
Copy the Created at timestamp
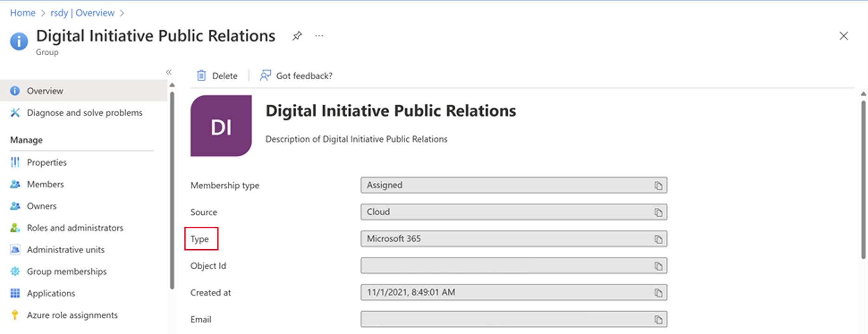pyautogui.click(x=658, y=293)
